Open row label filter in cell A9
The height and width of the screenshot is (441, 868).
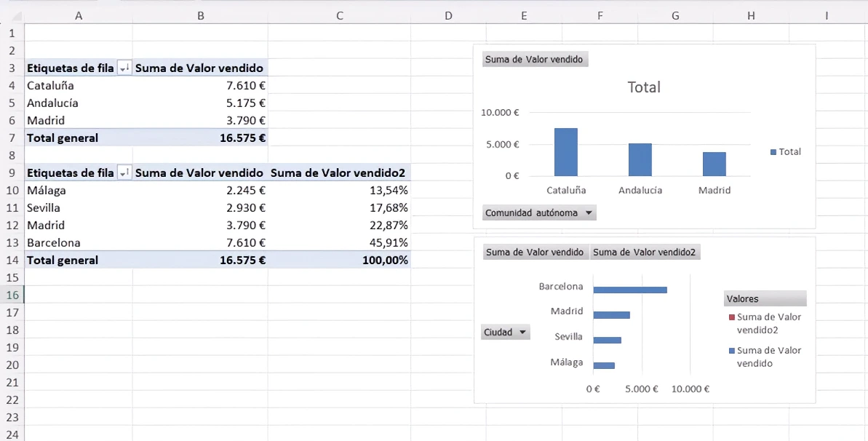point(124,173)
